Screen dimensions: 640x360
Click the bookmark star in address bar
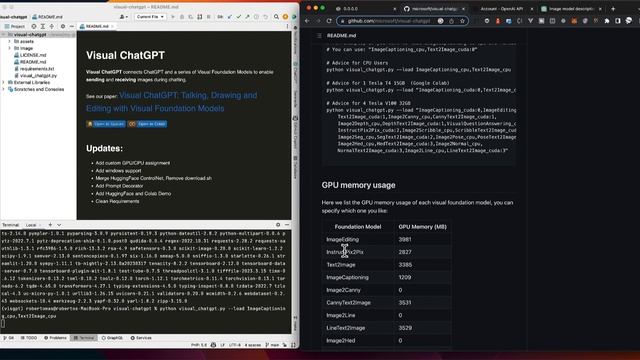tap(462, 21)
